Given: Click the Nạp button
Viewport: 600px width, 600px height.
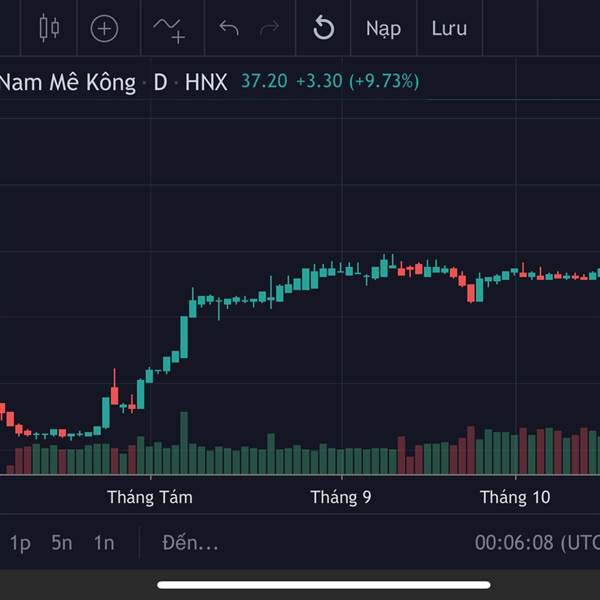Looking at the screenshot, I should [x=383, y=29].
